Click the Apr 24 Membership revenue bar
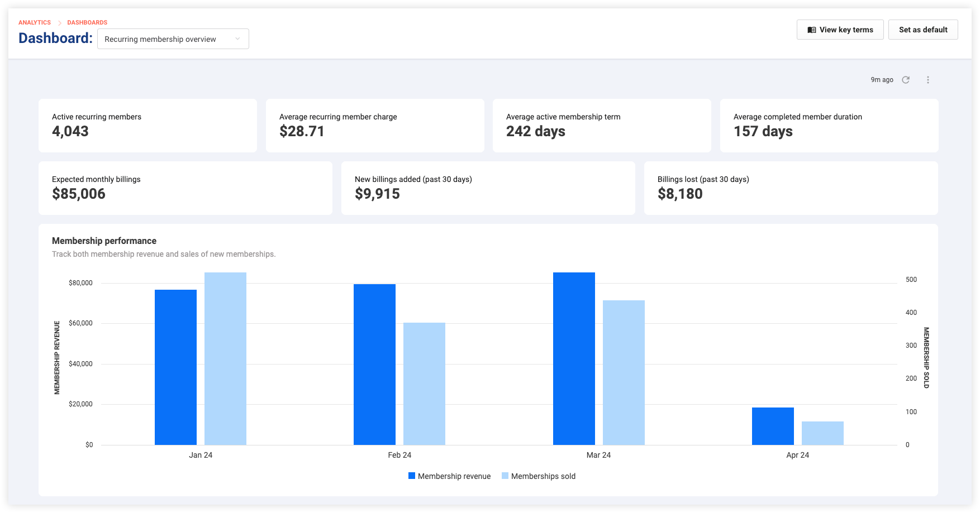 tap(773, 426)
